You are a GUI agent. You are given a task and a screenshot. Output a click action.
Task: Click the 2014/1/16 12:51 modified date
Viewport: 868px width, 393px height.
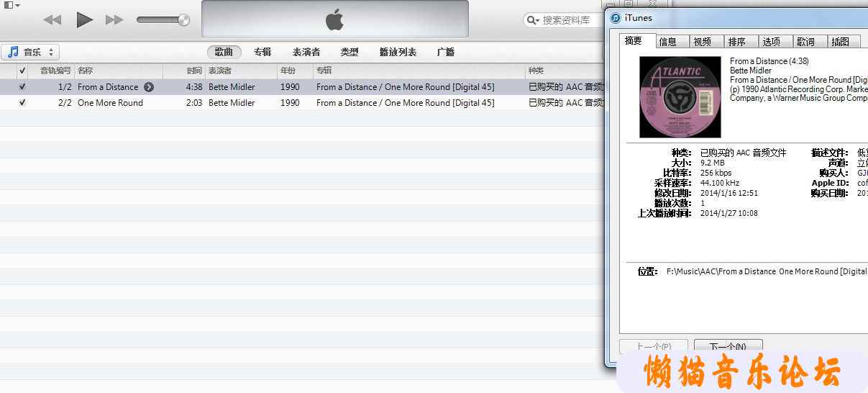point(729,193)
